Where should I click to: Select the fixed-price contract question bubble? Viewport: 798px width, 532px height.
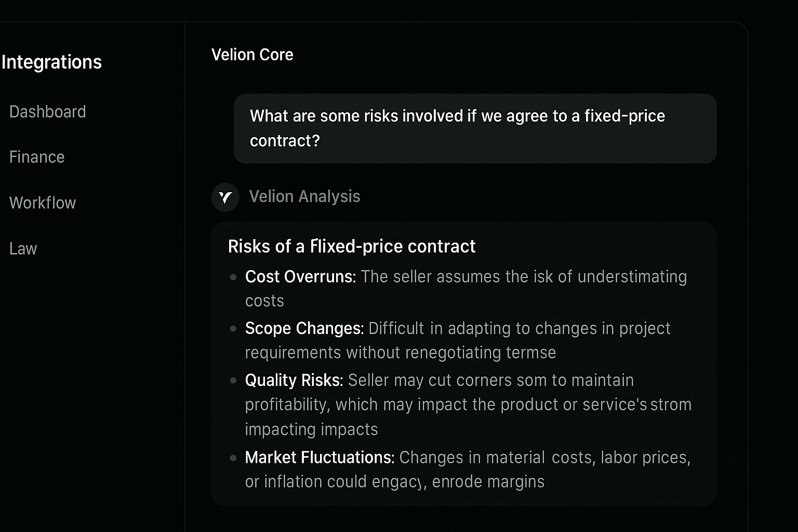coord(475,128)
